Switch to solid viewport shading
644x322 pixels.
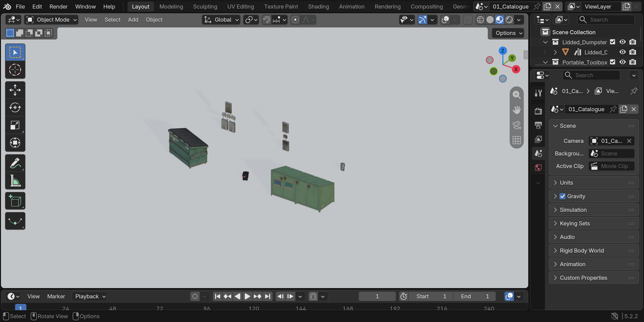490,19
